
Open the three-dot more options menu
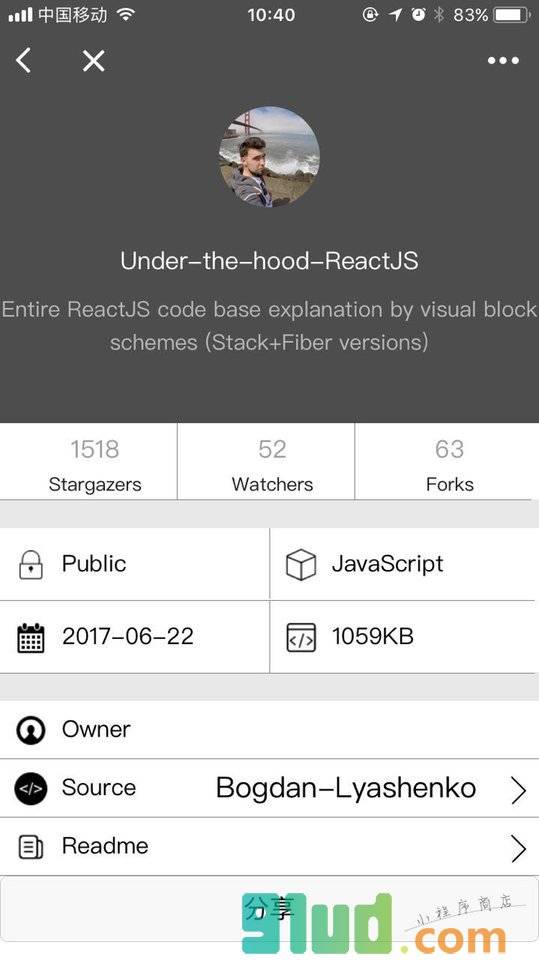pyautogui.click(x=503, y=61)
